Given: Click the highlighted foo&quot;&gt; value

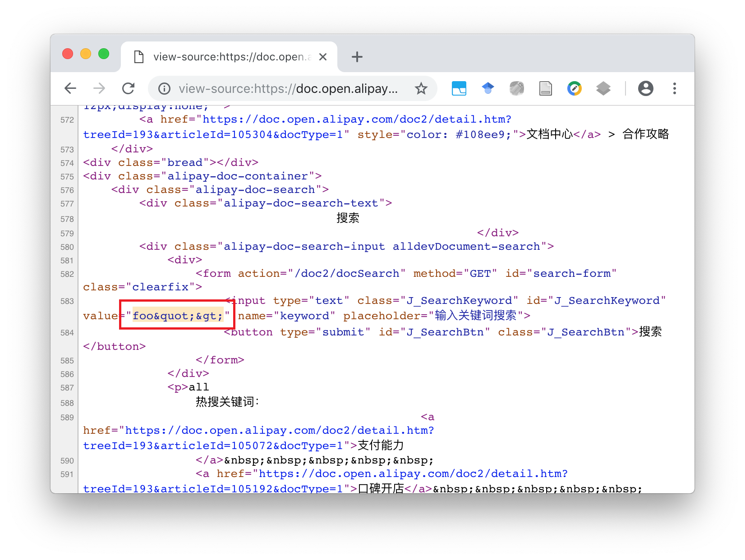Looking at the screenshot, I should pyautogui.click(x=177, y=316).
